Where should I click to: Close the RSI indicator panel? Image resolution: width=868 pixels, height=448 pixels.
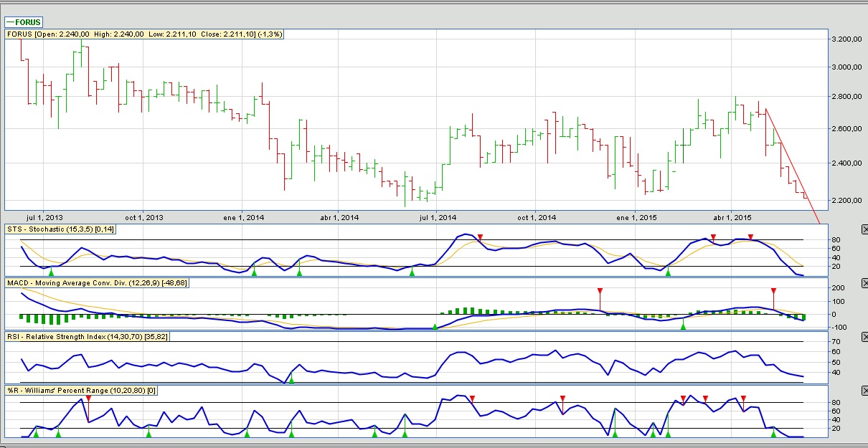point(864,337)
